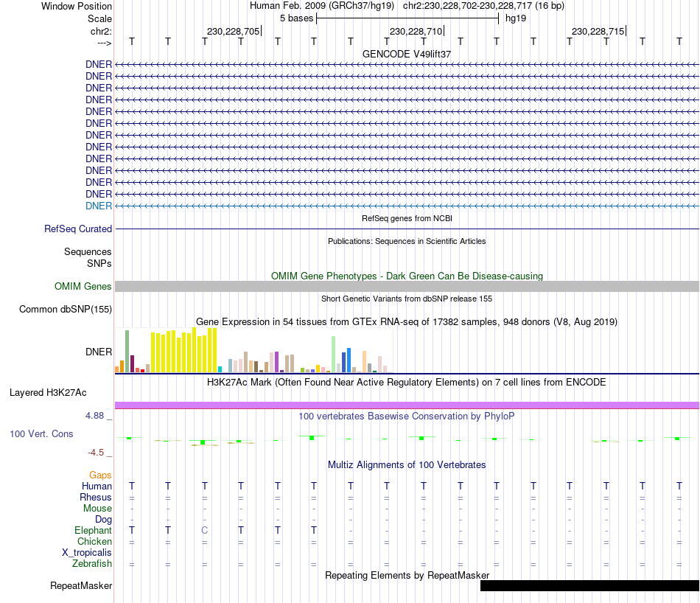This screenshot has width=700, height=603.
Task: Click the Zebrafish species label
Action: tap(92, 564)
